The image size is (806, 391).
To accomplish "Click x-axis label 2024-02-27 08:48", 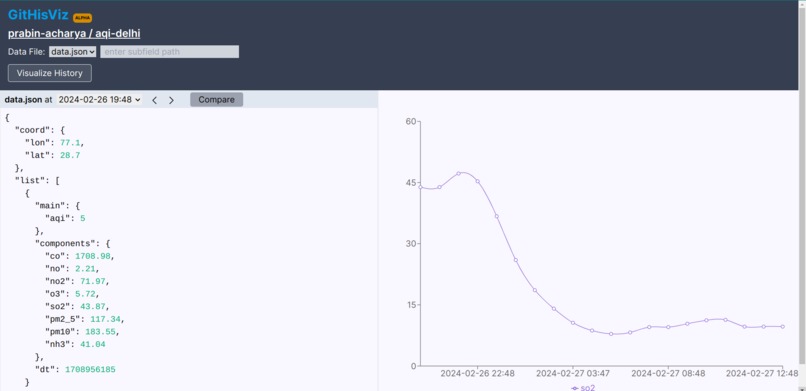I will tap(667, 374).
